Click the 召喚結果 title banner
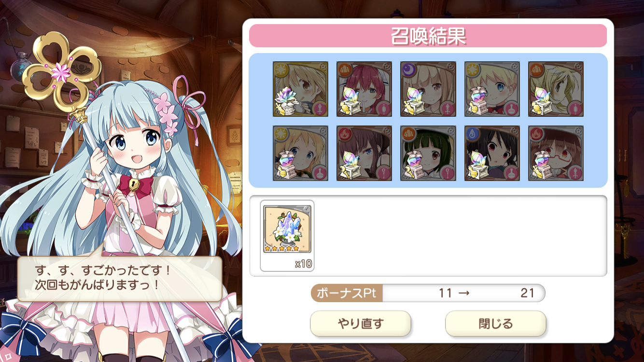 click(x=428, y=36)
